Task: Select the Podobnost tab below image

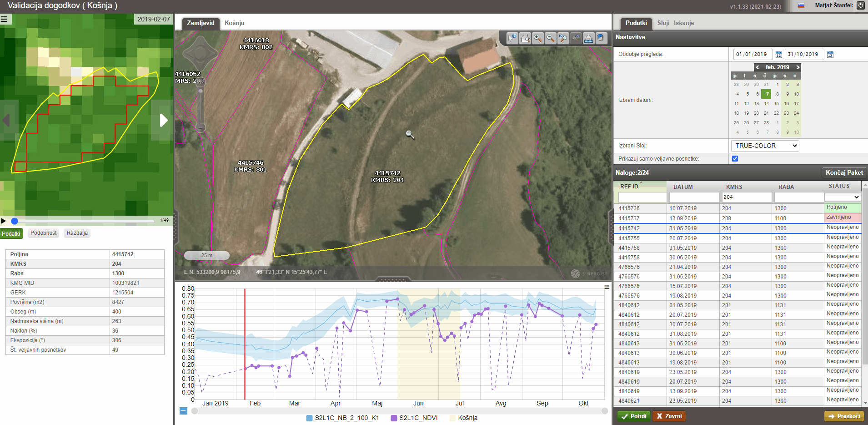Action: click(x=44, y=233)
